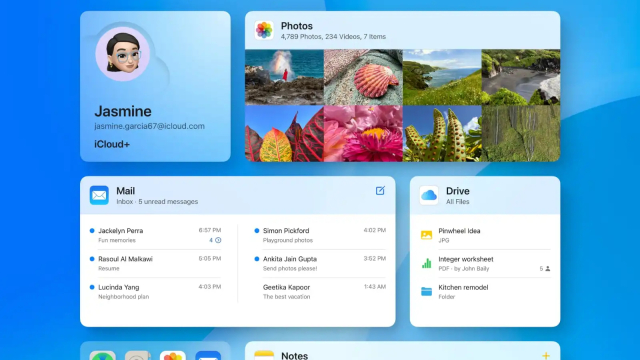Click the 'All Files' subtitle under Drive
Image resolution: width=640 pixels, height=360 pixels.
(x=458, y=202)
